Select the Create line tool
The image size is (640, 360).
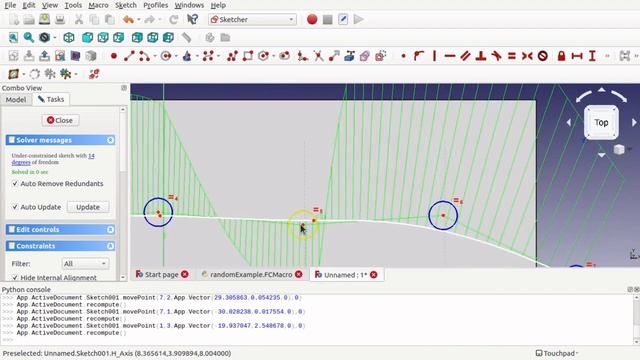coord(129,56)
